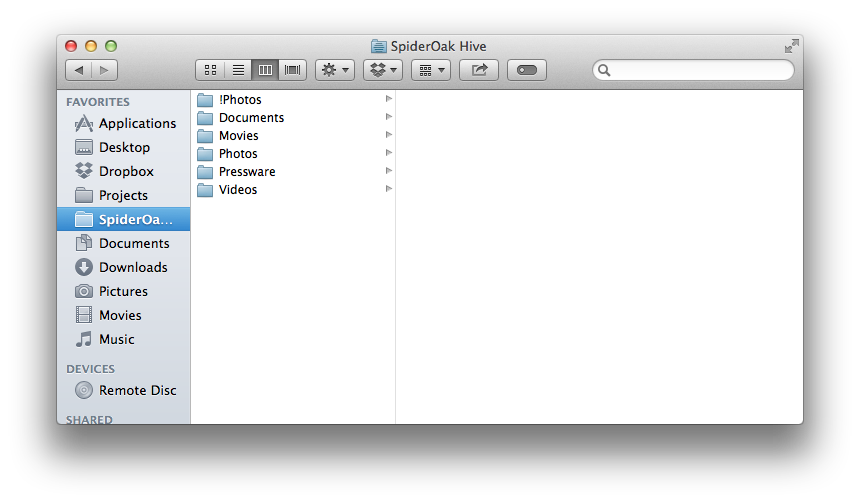Select the Movies folder in column list
This screenshot has height=503, width=860.
(295, 135)
